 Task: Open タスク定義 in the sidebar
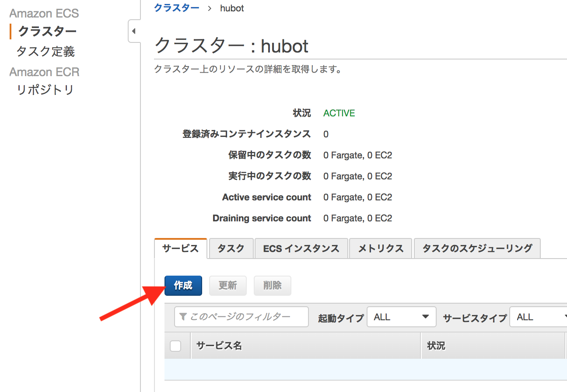(45, 52)
